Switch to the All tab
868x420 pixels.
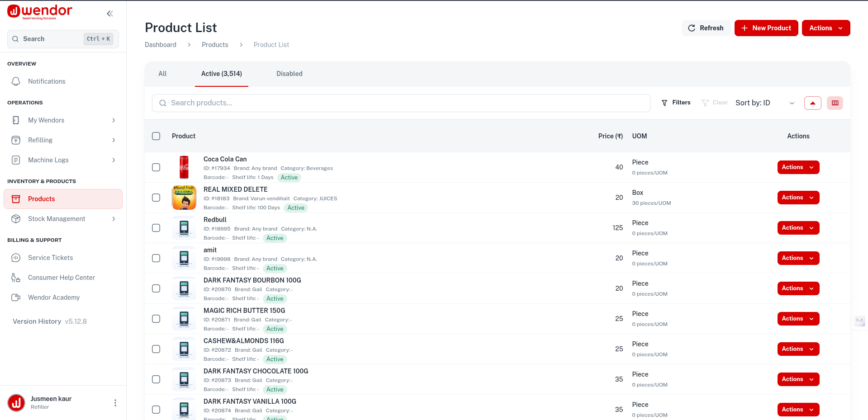(162, 74)
